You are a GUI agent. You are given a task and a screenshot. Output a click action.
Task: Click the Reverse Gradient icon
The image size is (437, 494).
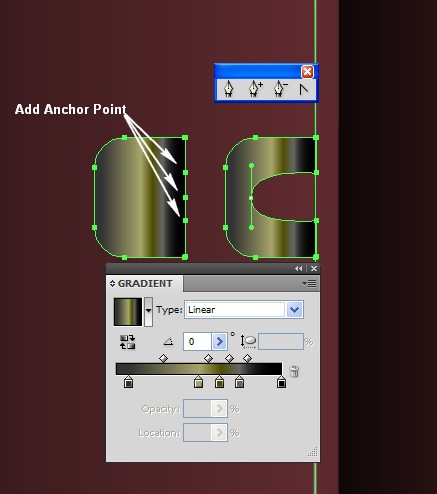tap(128, 342)
